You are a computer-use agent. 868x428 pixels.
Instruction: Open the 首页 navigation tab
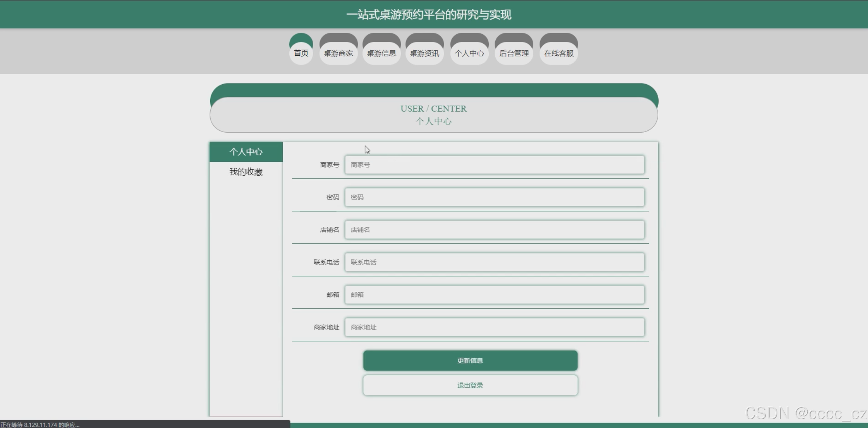pos(301,53)
